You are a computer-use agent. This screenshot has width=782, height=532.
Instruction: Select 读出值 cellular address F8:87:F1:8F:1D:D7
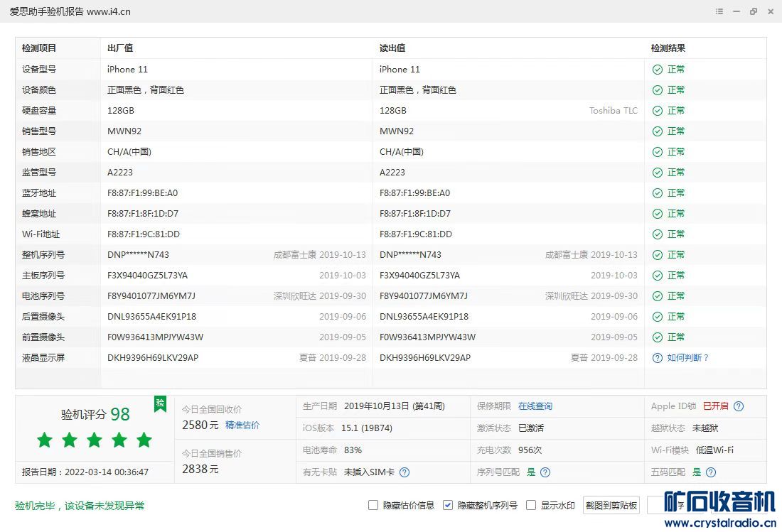click(415, 214)
